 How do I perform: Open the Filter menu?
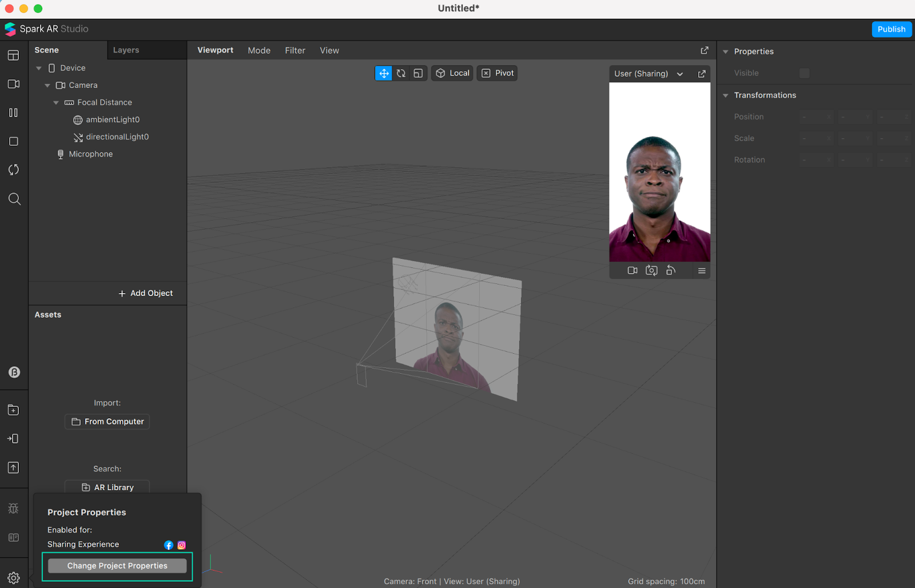tap(295, 50)
